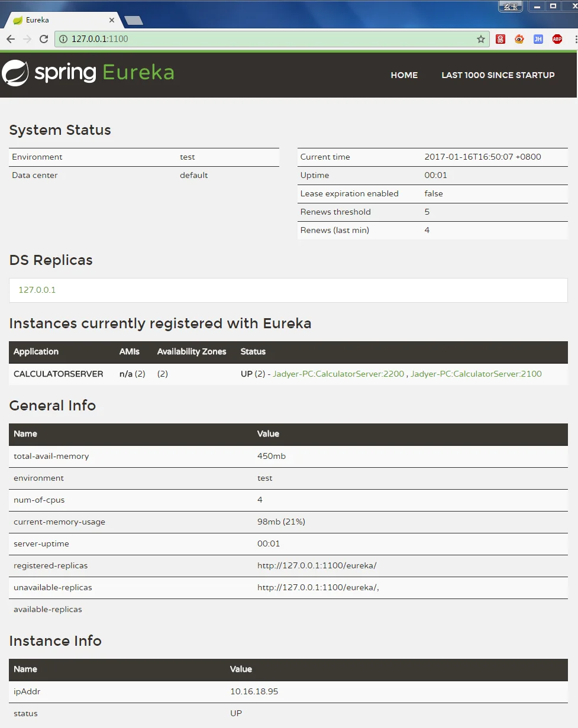
Task: Open Jadyer-PC:CalculatorServer:2200 instance link
Action: [338, 374]
